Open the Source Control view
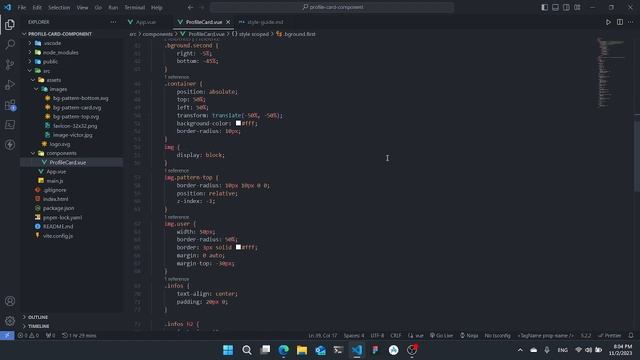640x360 pixels. tap(10, 64)
